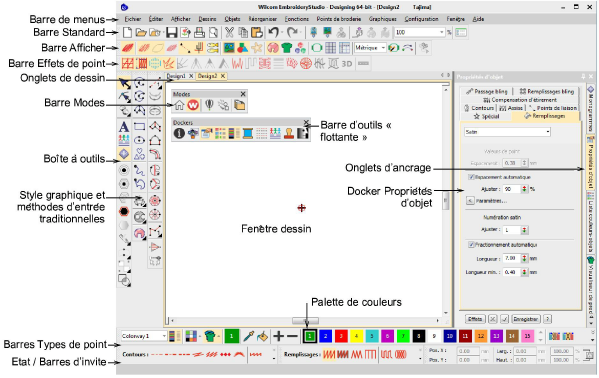Screen dimensions: 599x378
Task: Click the home icon in Modes bar
Action: [179, 105]
